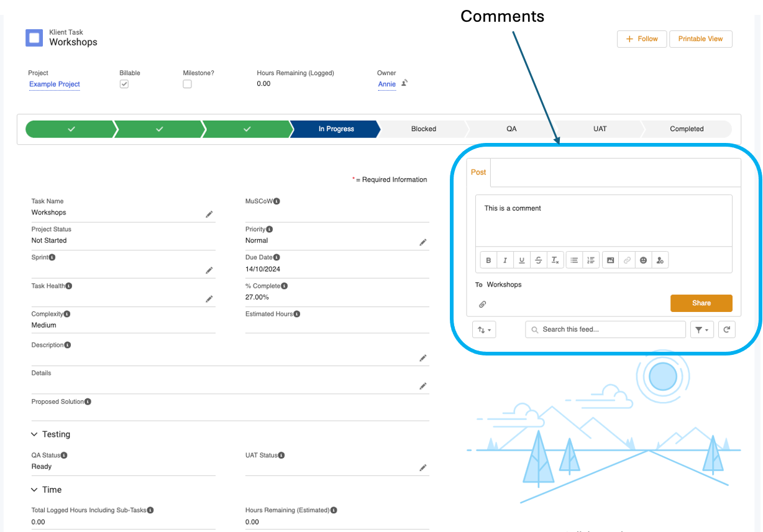The image size is (763, 532).
Task: Select the Post tab
Action: tap(478, 172)
